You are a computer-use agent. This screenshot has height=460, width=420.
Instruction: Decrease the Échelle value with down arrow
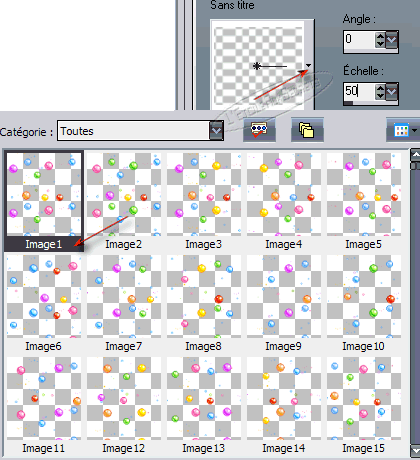(x=380, y=96)
